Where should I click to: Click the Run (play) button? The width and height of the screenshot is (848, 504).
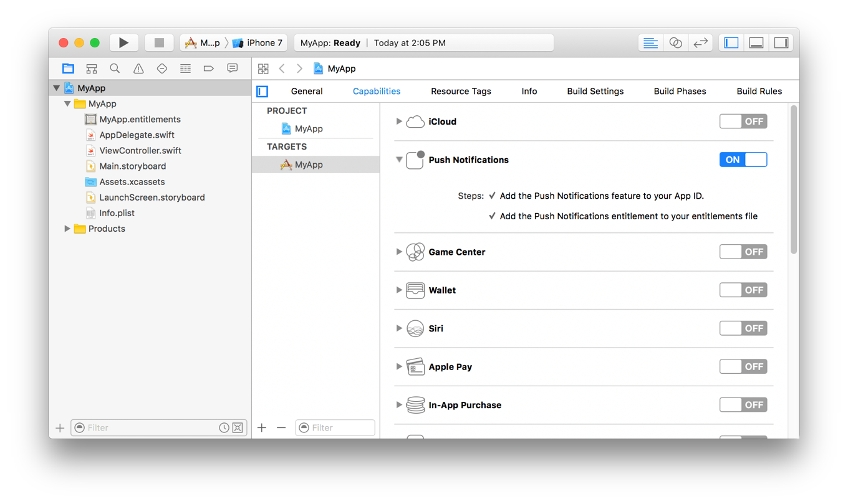123,43
